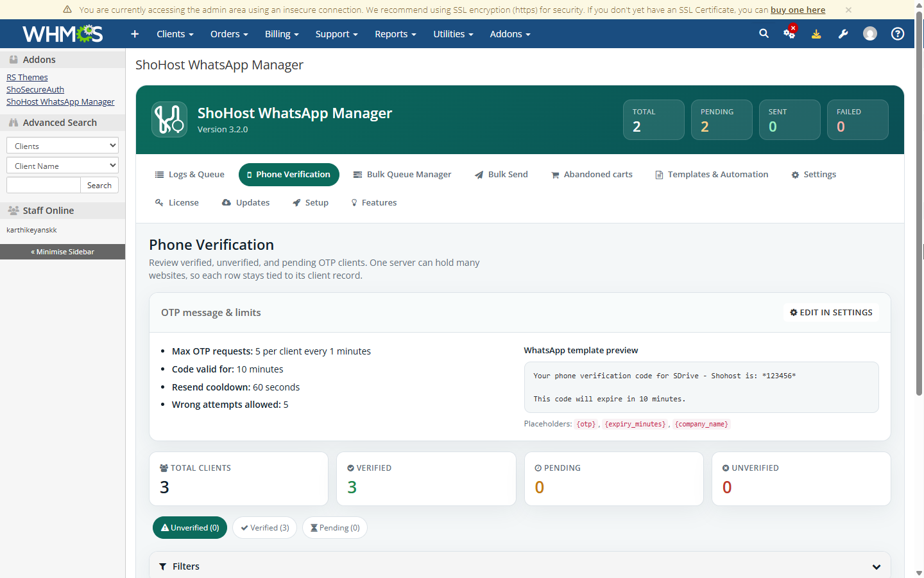Click the Edit in Settings button
Screen dimensions: 924x578
pos(831,313)
